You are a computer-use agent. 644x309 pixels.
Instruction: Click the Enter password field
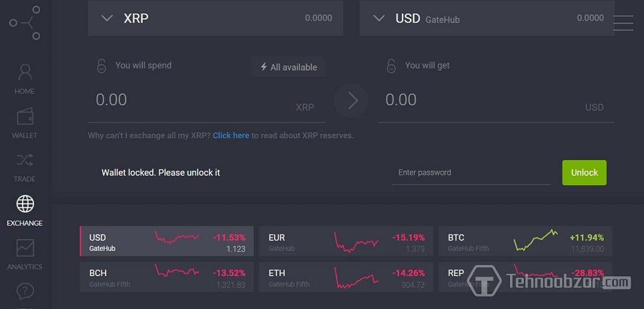click(x=471, y=173)
